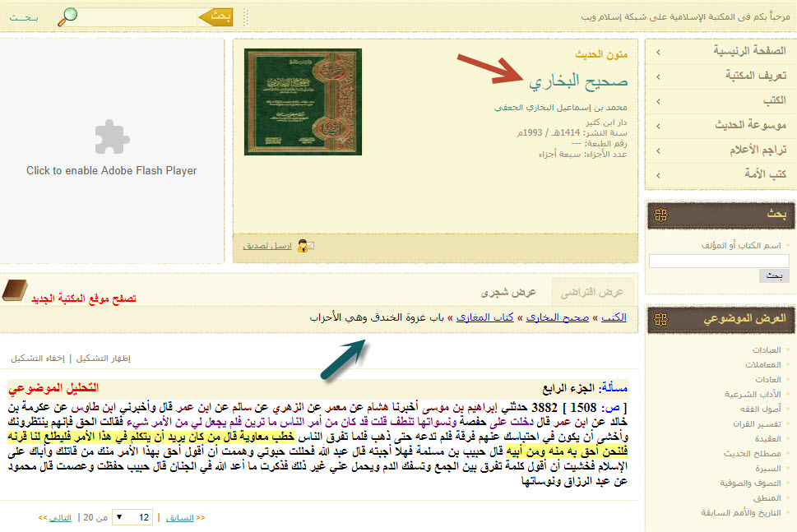Viewport: 797px width, 532px height.
Task: Click the send to friend envelope icon
Action: (x=305, y=245)
